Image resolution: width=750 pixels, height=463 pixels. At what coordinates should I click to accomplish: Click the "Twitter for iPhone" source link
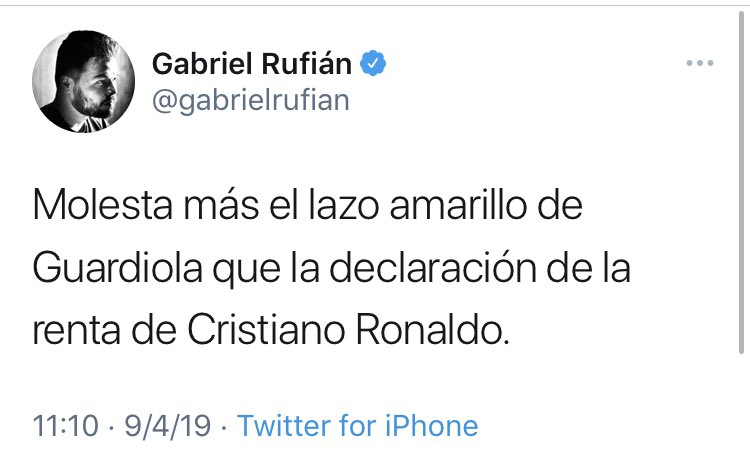358,426
